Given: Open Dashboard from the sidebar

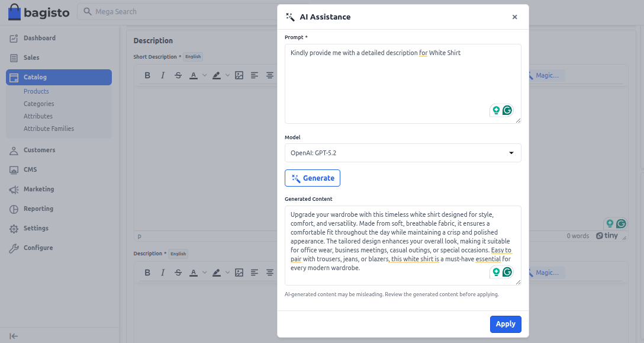Looking at the screenshot, I should pyautogui.click(x=40, y=38).
